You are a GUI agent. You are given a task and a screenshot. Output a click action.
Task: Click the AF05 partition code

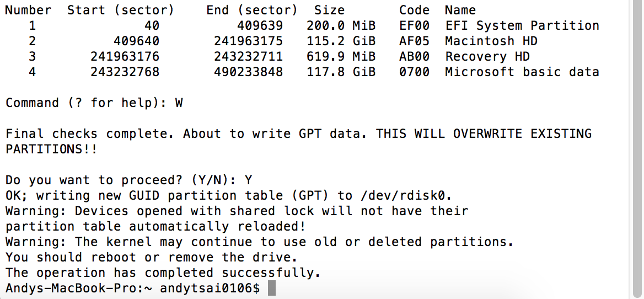coord(414,41)
